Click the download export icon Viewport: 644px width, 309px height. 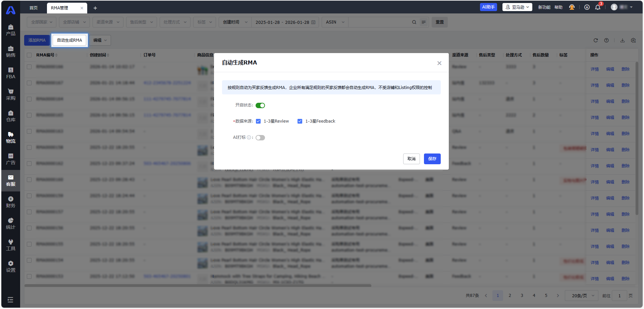click(623, 40)
